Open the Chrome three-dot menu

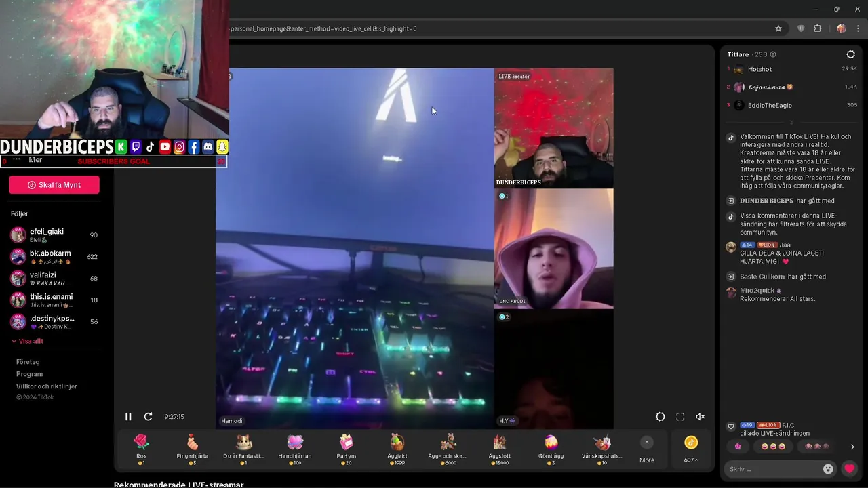tap(859, 28)
